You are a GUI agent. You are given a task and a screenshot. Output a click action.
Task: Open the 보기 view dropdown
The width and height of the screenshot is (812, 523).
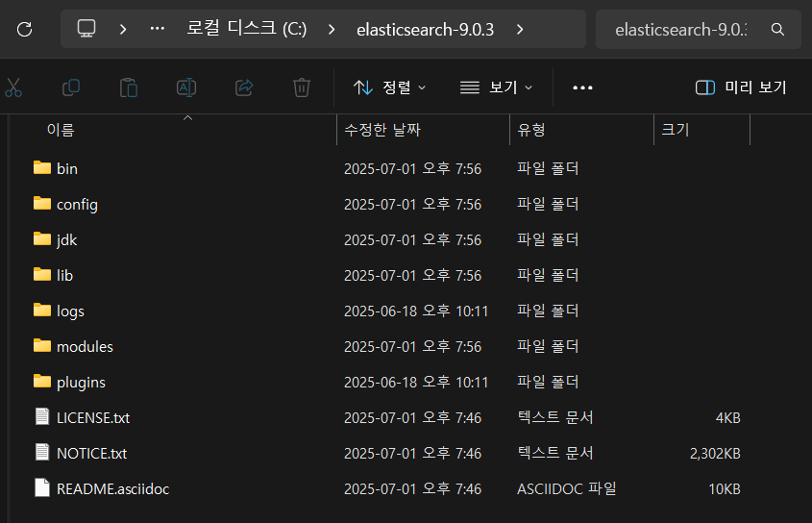tap(496, 87)
